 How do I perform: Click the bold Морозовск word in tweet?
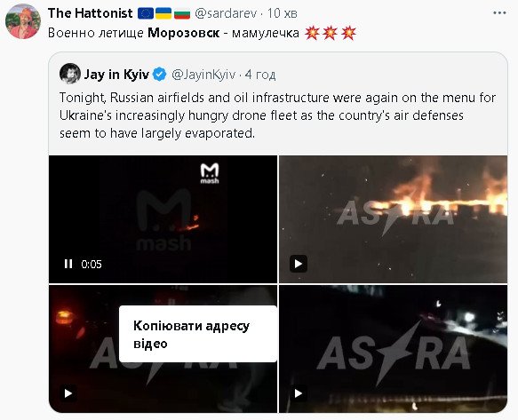click(x=183, y=33)
